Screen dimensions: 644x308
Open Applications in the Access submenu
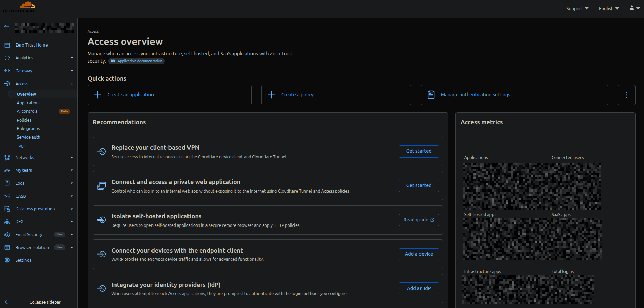click(29, 103)
